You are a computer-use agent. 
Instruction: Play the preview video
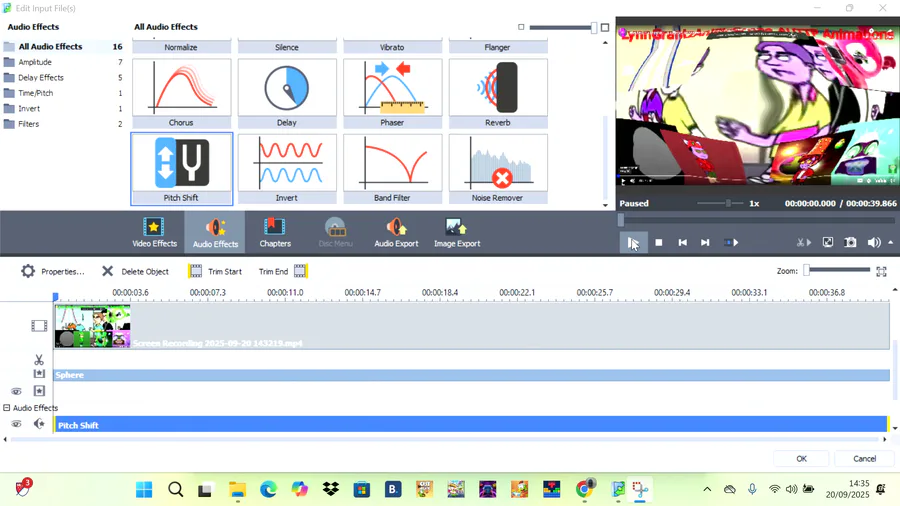[x=633, y=243]
